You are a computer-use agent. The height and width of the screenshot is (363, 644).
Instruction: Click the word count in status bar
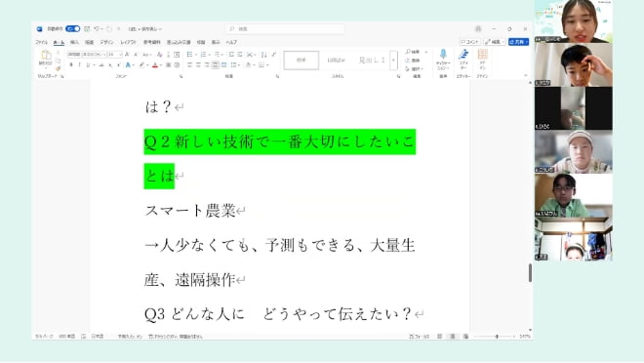tap(67, 337)
